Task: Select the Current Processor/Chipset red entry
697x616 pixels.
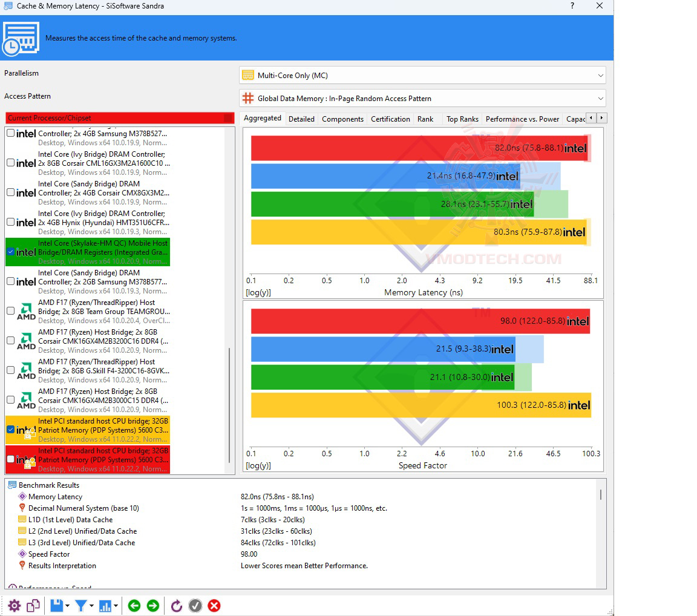Action: [120, 118]
